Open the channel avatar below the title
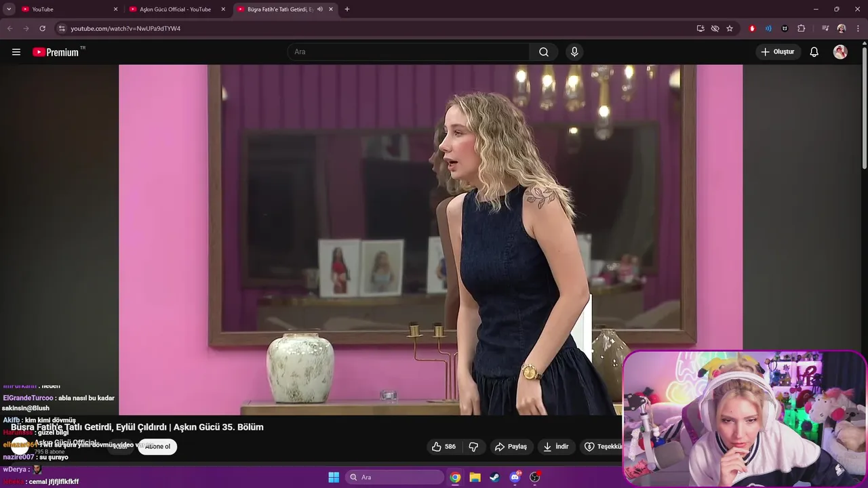Viewport: 868px width, 488px height. (20, 446)
